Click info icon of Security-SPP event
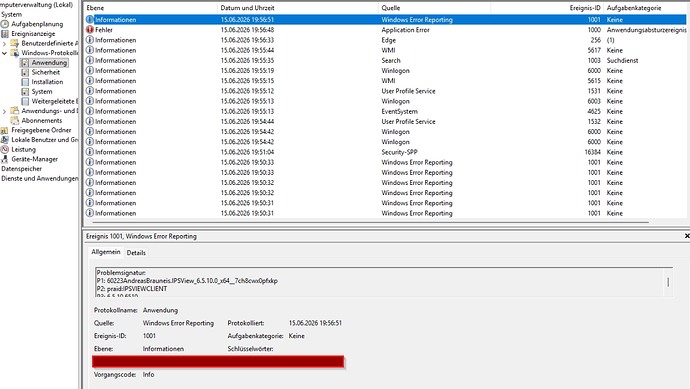Viewport: 690px width, 389px height. 90,152
